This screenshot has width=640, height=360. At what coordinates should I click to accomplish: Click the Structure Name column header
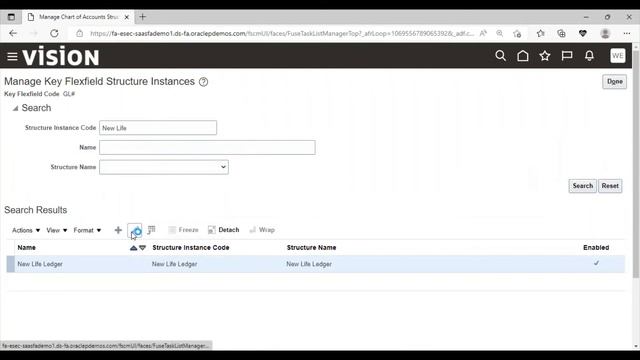point(311,248)
